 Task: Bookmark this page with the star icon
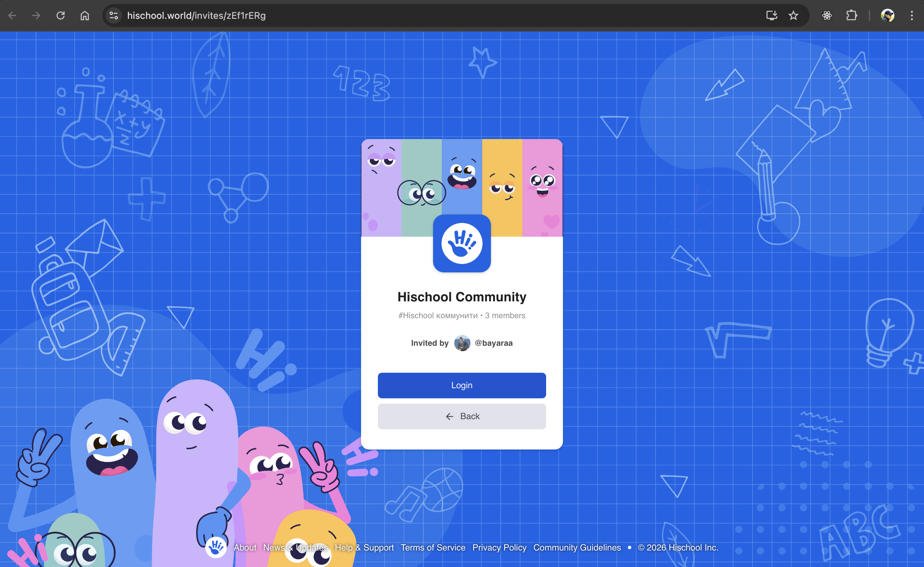click(x=793, y=15)
